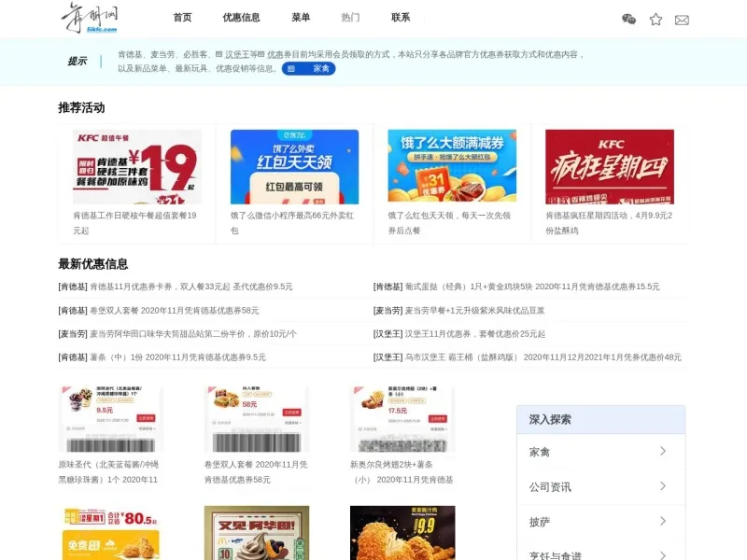
Task: Select the 热门 navigation item
Action: pyautogui.click(x=350, y=18)
